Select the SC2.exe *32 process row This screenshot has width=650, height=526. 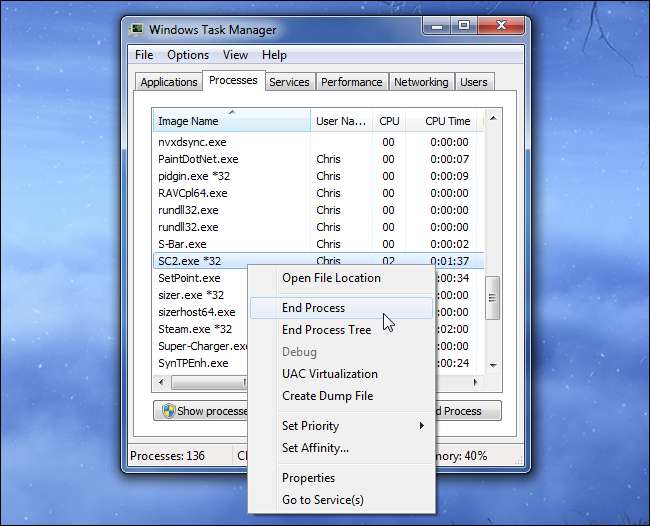[x=318, y=260]
